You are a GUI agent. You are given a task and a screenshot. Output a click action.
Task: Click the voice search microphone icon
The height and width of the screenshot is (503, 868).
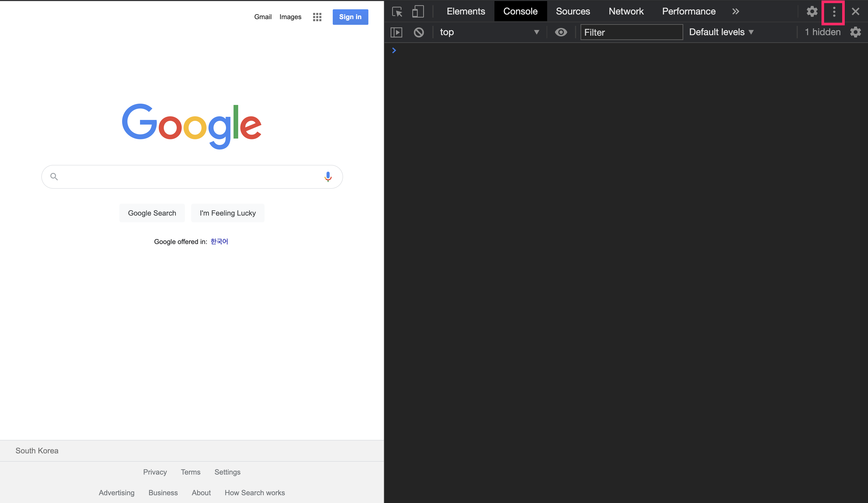328,176
